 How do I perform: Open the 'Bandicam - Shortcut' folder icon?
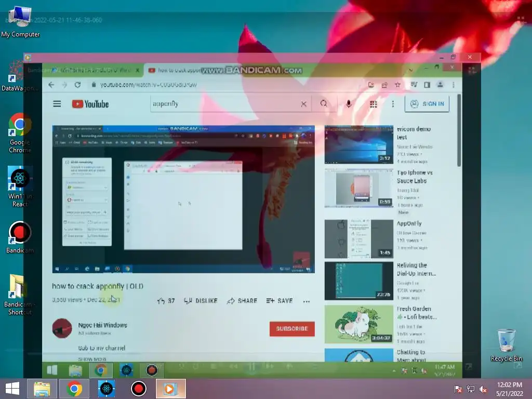point(20,295)
